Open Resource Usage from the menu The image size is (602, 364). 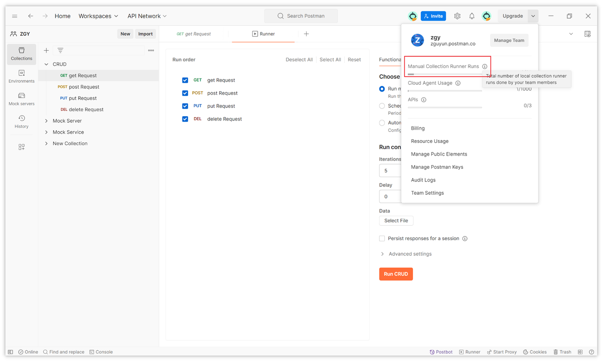(430, 141)
